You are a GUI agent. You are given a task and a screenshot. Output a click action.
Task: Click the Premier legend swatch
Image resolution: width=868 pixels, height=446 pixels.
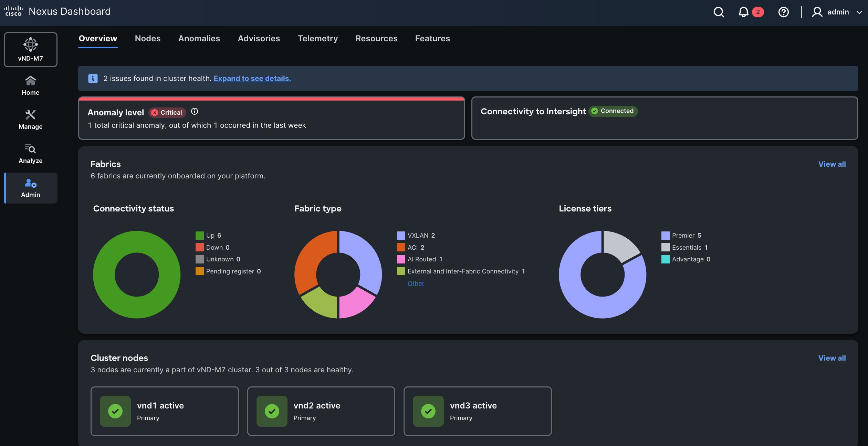[666, 236]
